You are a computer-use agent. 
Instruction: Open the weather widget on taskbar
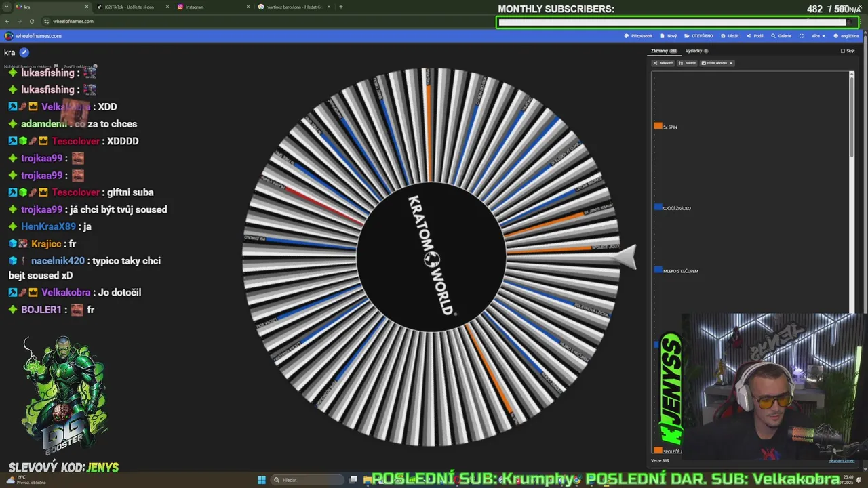click(25, 480)
